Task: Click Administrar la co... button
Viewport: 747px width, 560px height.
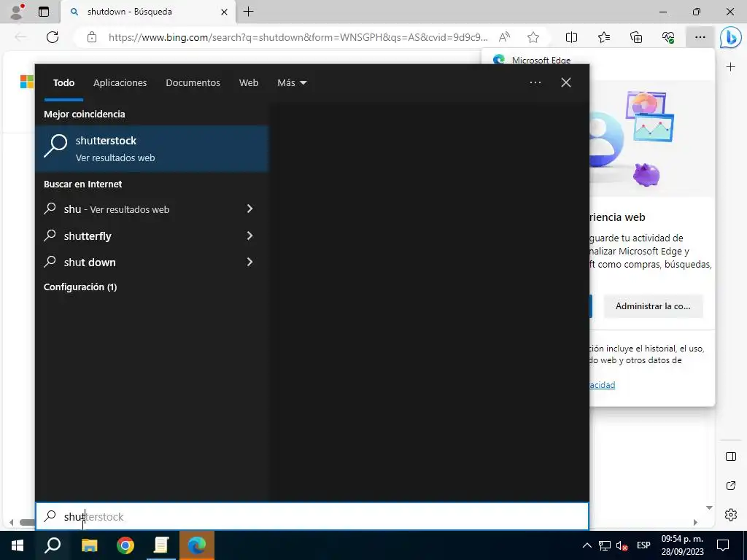Action: tap(653, 306)
